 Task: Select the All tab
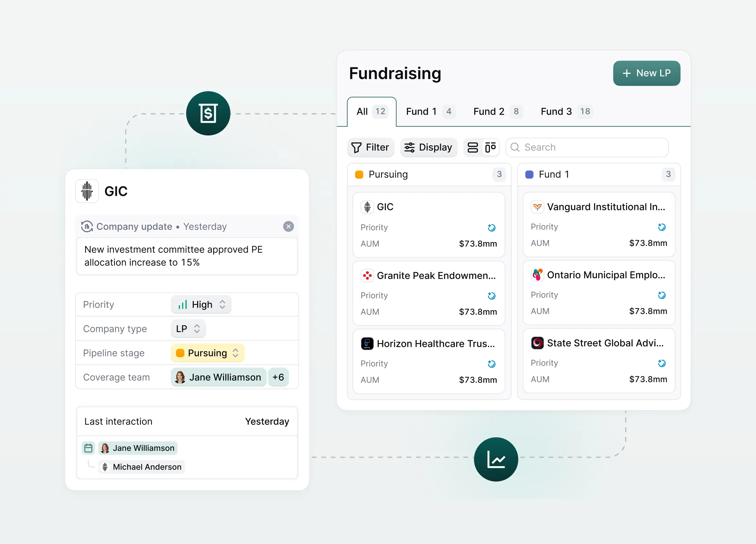pyautogui.click(x=372, y=112)
